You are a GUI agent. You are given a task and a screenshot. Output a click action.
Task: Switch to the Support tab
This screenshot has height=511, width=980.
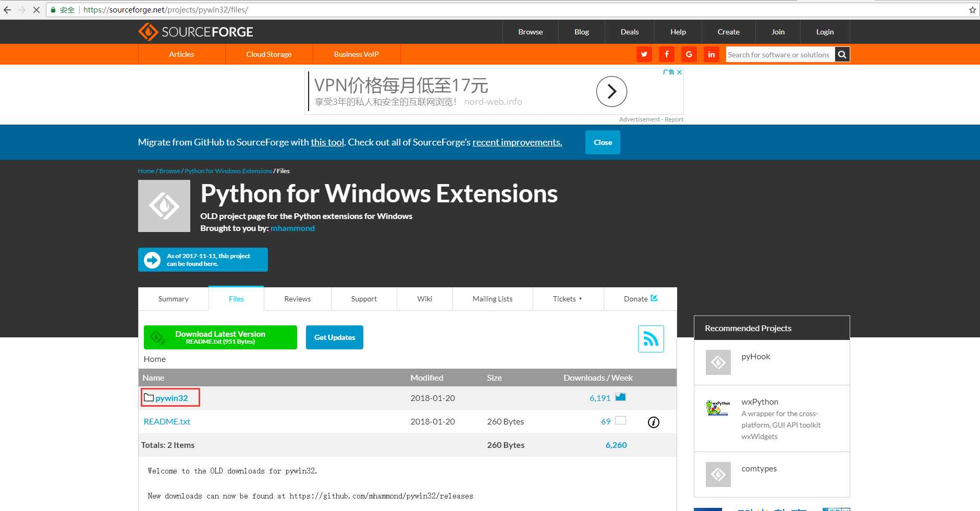pos(364,299)
